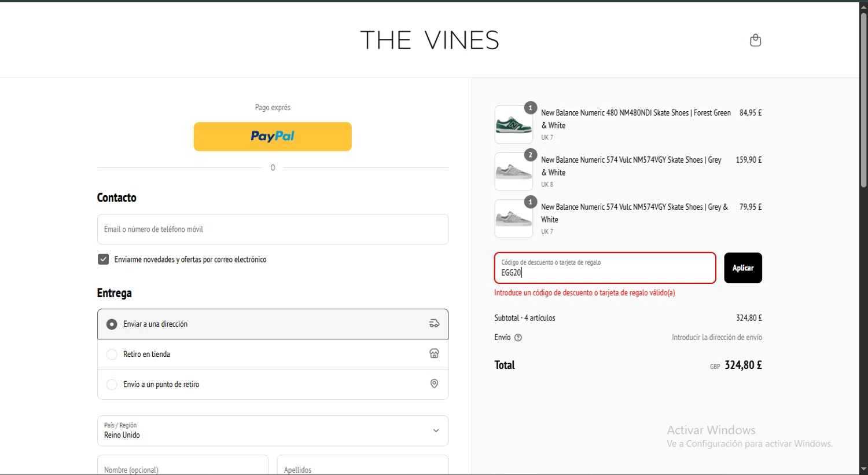
Task: Click quantity badge on Forest Green shoes
Action: pyautogui.click(x=530, y=108)
